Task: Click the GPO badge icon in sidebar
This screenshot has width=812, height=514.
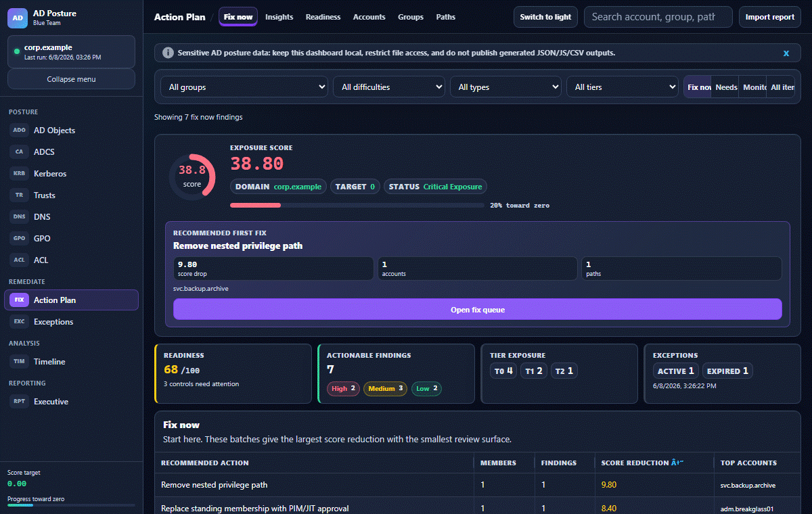Action: (19, 238)
